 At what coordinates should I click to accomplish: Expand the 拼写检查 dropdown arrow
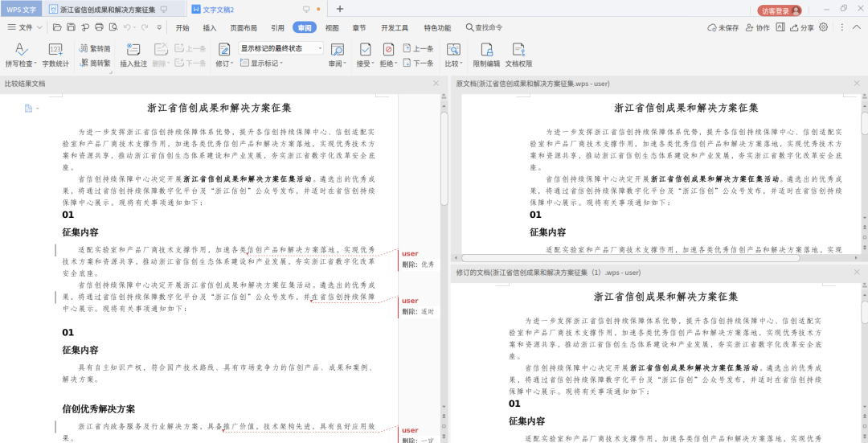[x=35, y=64]
